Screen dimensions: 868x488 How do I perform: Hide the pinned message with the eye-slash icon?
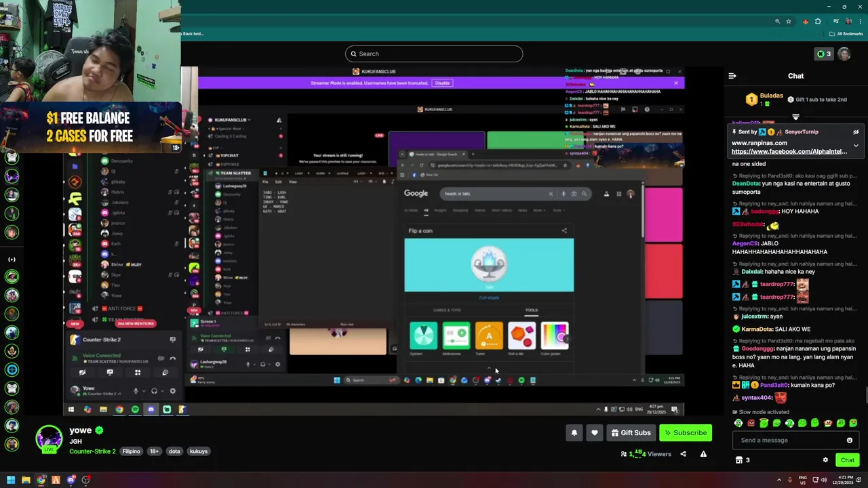click(x=856, y=132)
